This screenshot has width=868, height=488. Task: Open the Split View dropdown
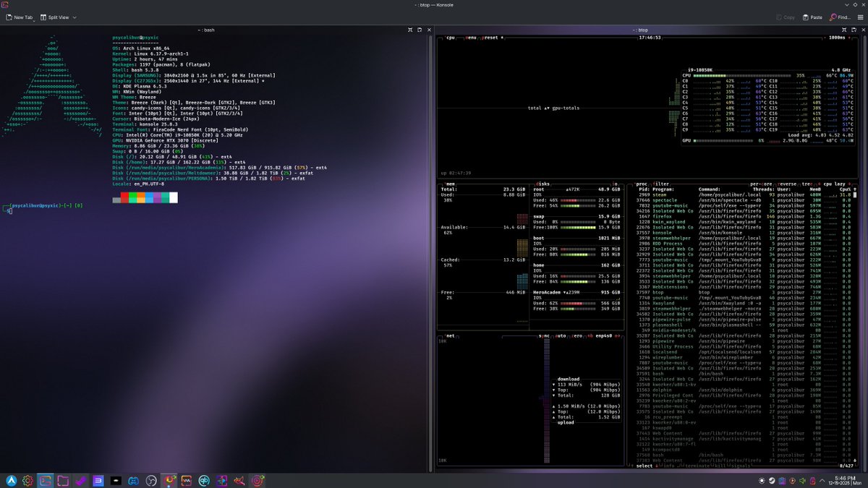click(57, 17)
